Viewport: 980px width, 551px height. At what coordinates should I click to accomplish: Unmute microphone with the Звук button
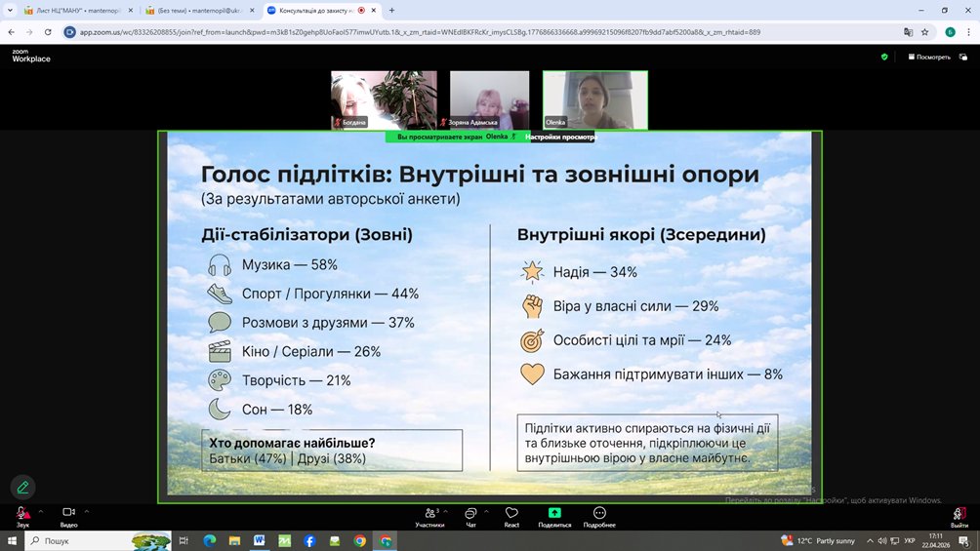click(22, 517)
